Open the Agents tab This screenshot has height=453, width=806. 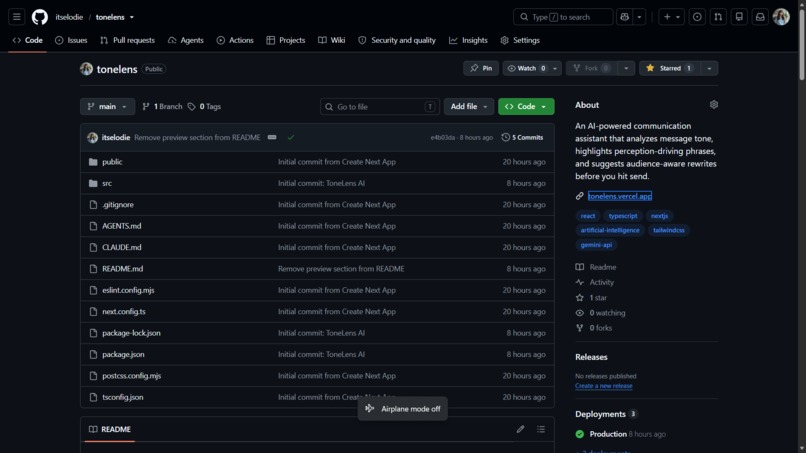pos(186,40)
